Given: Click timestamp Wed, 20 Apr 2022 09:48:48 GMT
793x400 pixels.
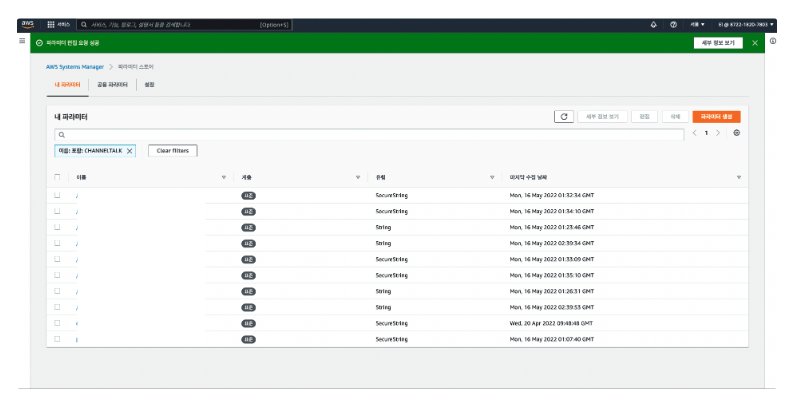Looking at the screenshot, I should tap(551, 323).
